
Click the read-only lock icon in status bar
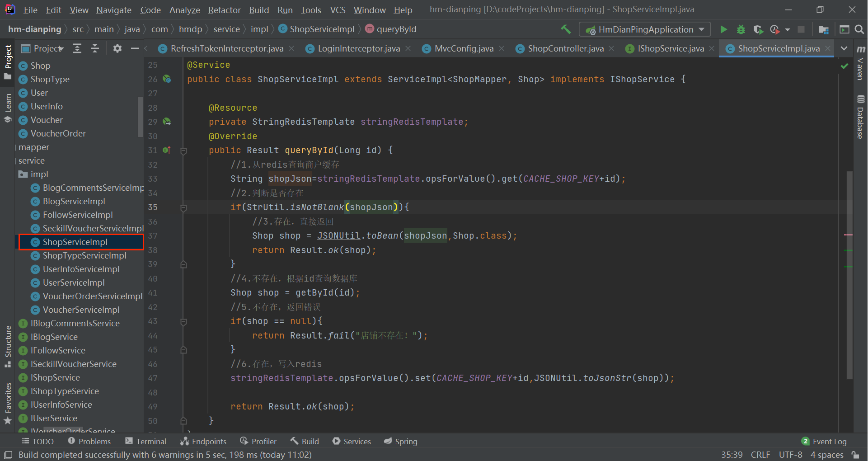pos(855,455)
